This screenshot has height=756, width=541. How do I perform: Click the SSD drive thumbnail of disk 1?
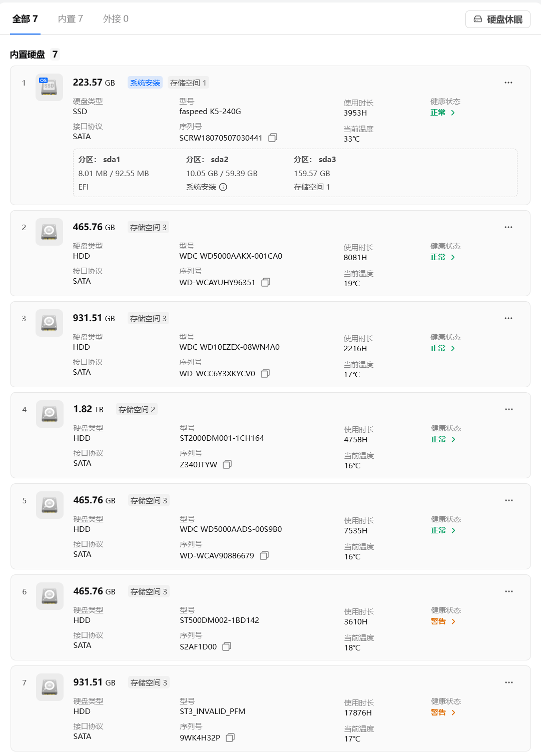49,87
